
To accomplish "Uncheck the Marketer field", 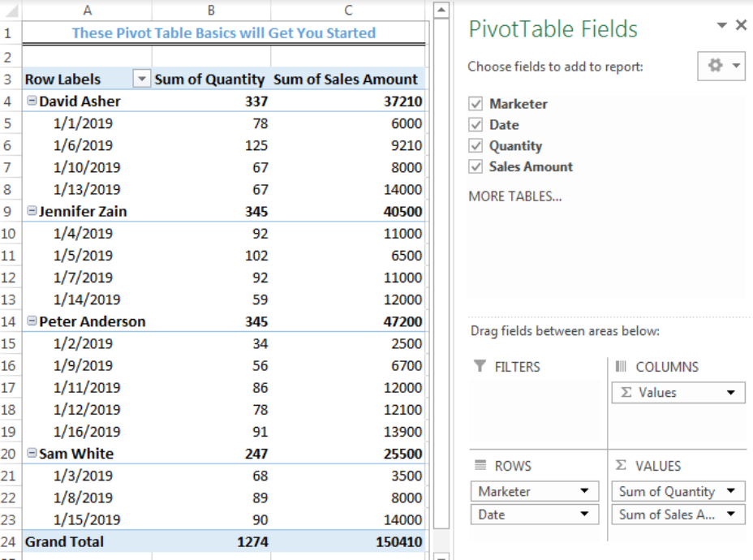I will [474, 104].
